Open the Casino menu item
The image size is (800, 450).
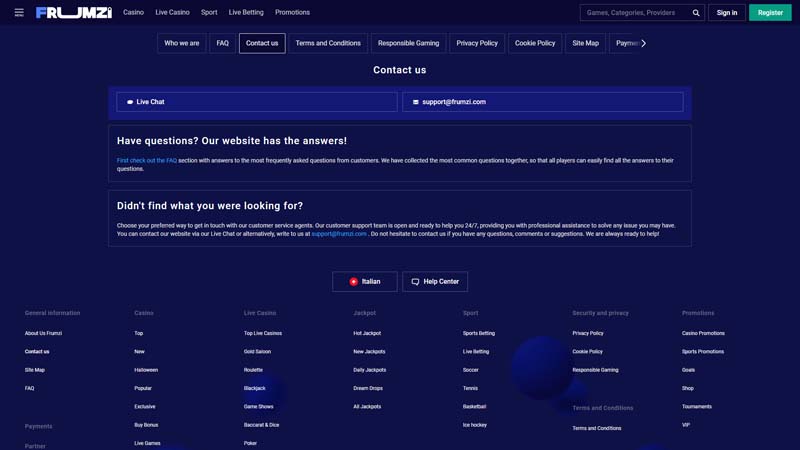pyautogui.click(x=133, y=13)
